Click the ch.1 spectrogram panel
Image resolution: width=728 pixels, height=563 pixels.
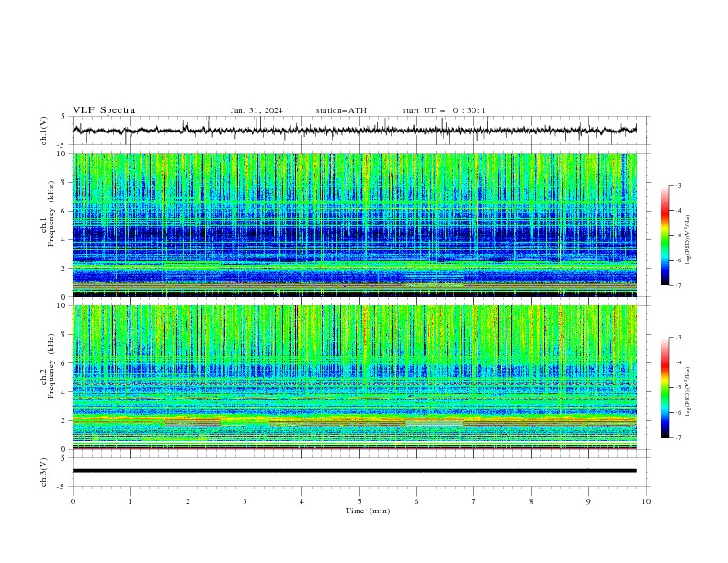pos(355,224)
